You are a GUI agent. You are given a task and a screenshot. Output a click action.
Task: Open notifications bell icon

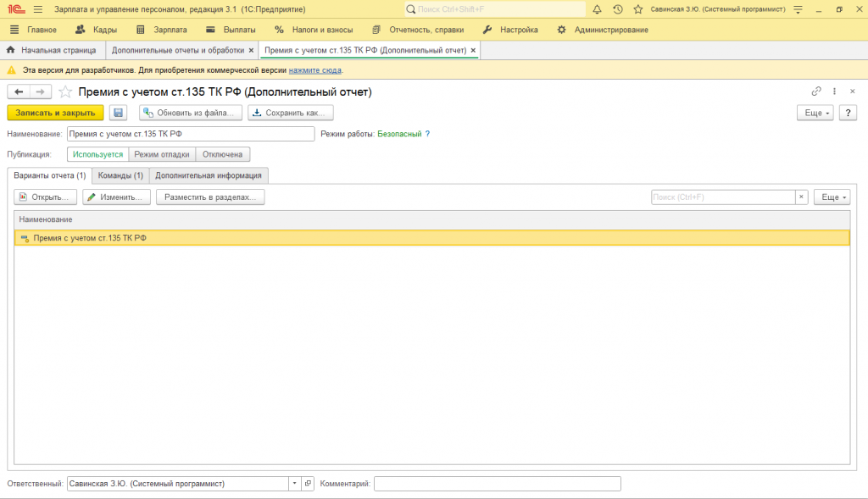[597, 9]
